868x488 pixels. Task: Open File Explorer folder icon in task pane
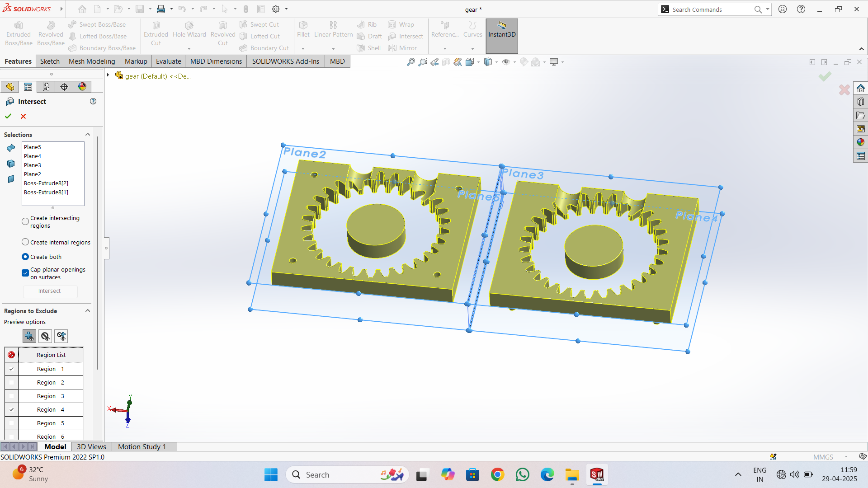point(861,115)
